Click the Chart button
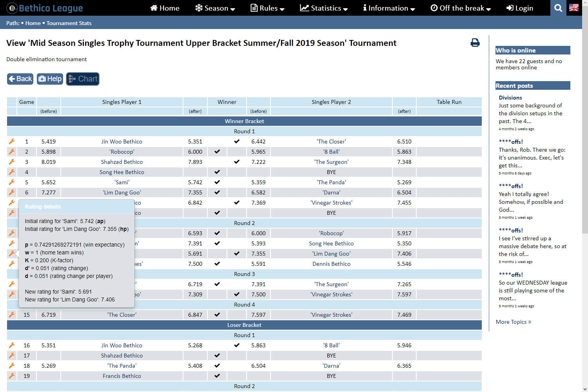 click(83, 79)
